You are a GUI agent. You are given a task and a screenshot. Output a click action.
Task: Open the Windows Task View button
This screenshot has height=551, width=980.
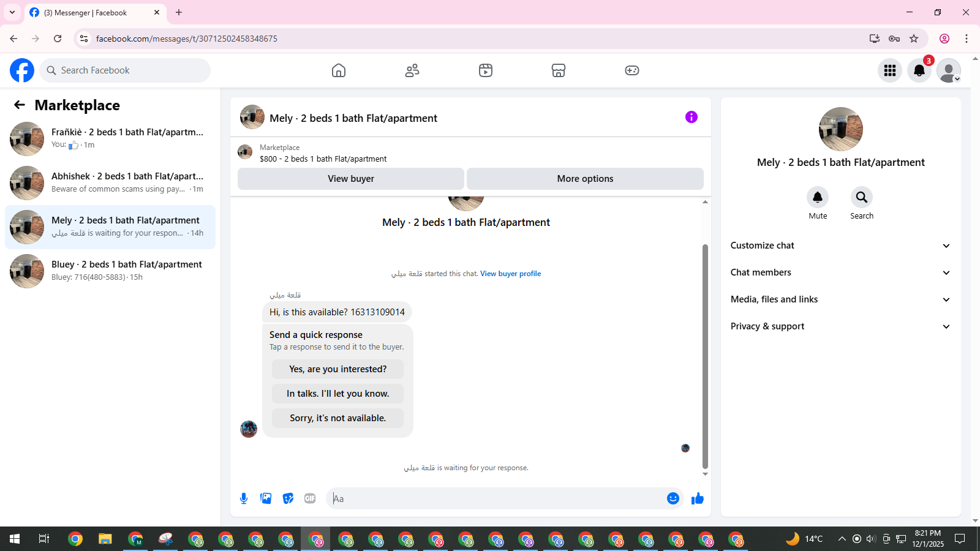click(44, 539)
